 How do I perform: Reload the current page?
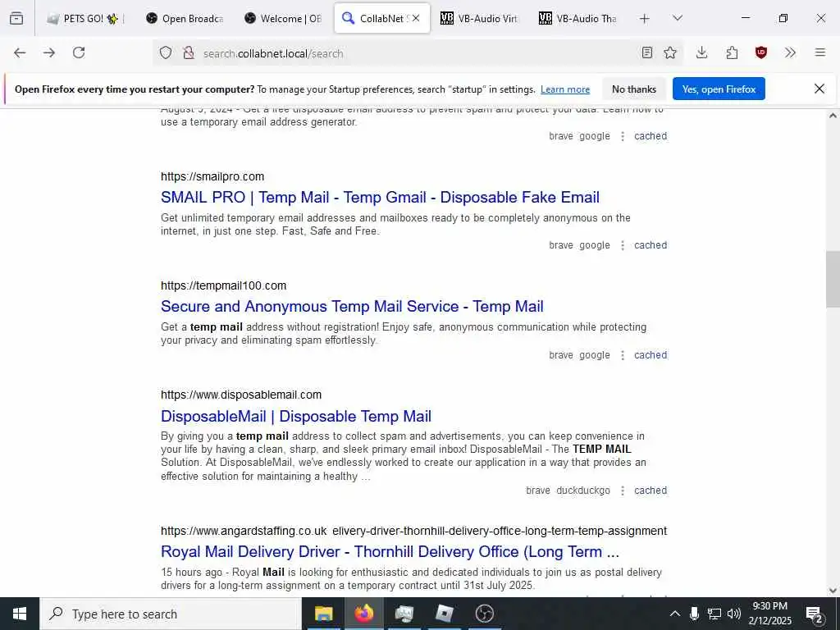(x=79, y=52)
